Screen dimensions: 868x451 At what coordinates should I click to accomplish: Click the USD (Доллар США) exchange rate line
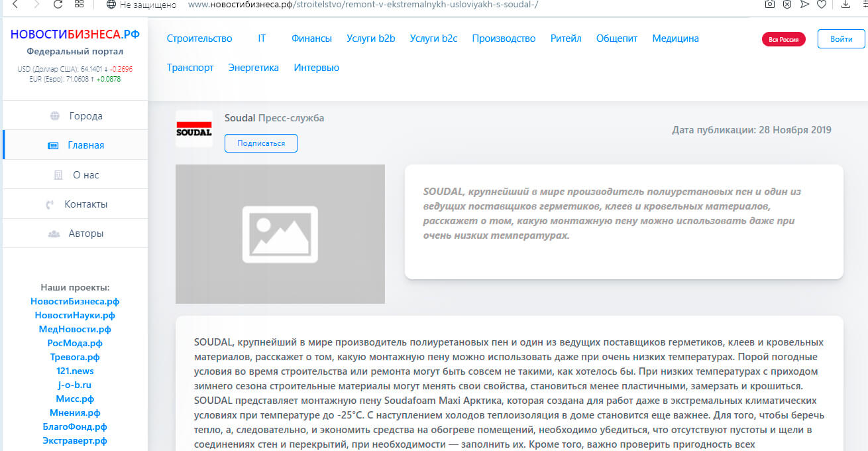75,68
